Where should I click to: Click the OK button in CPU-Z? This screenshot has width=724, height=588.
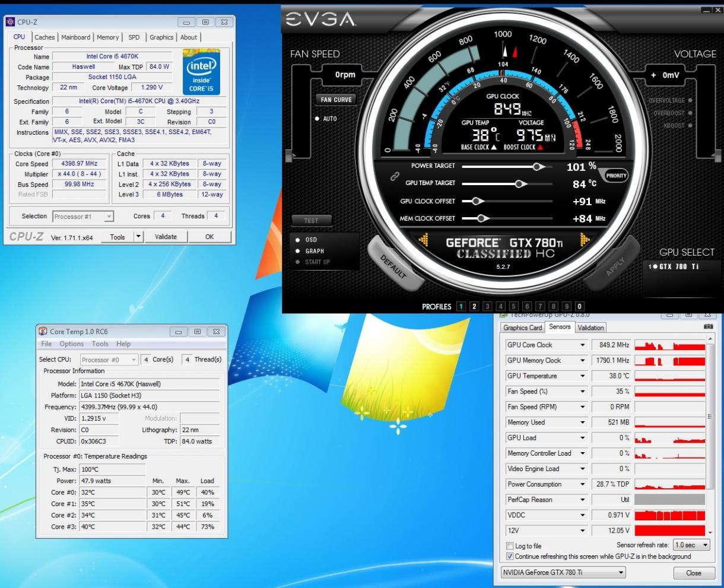(209, 237)
